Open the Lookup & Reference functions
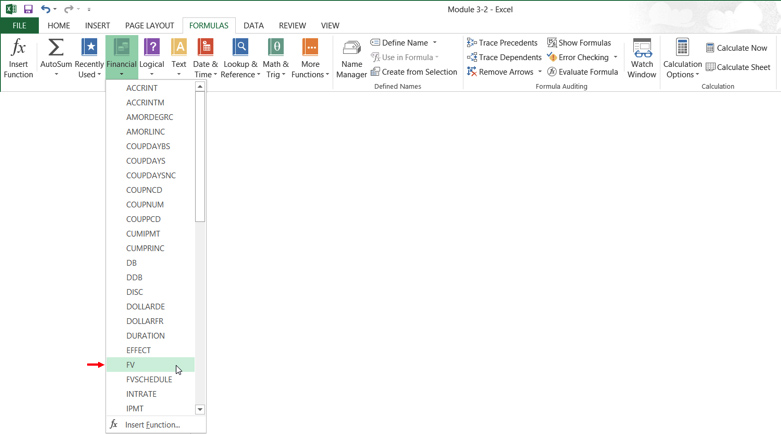 click(x=240, y=58)
